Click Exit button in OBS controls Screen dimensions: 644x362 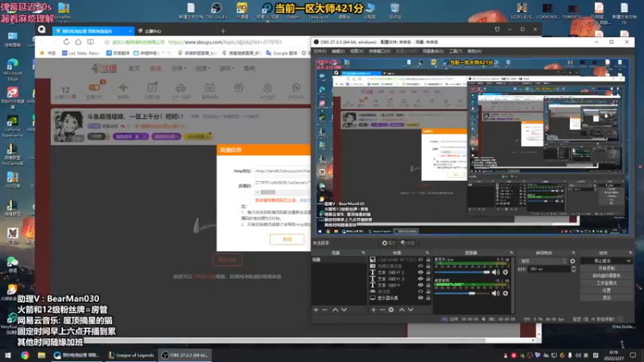606,298
